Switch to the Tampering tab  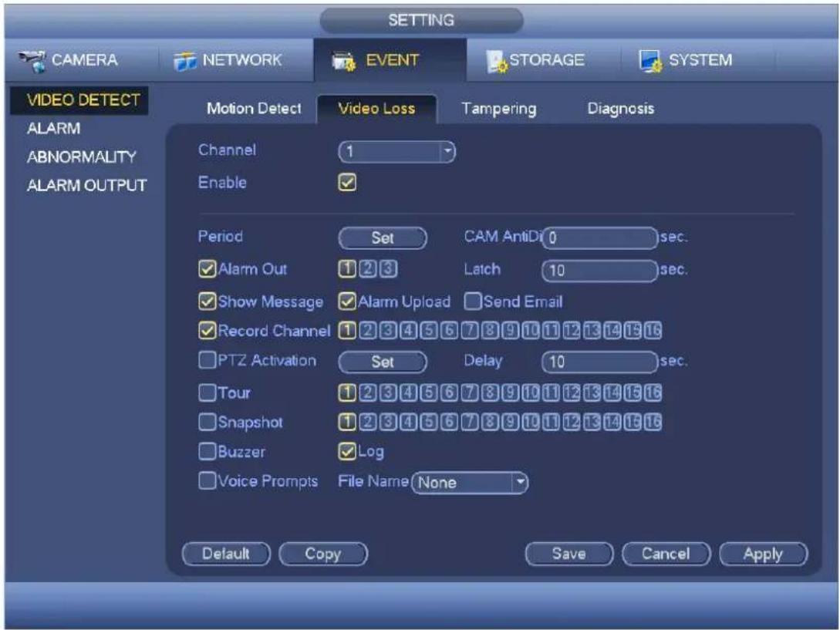(499, 109)
